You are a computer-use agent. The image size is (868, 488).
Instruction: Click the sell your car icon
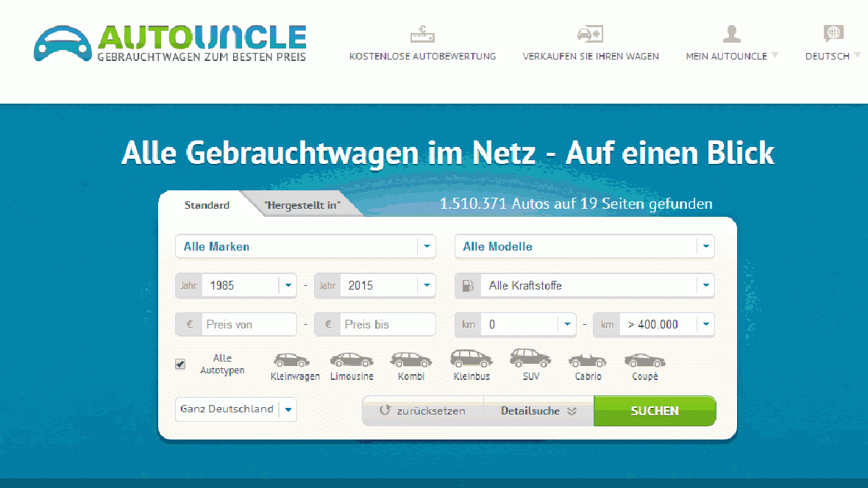coord(590,34)
